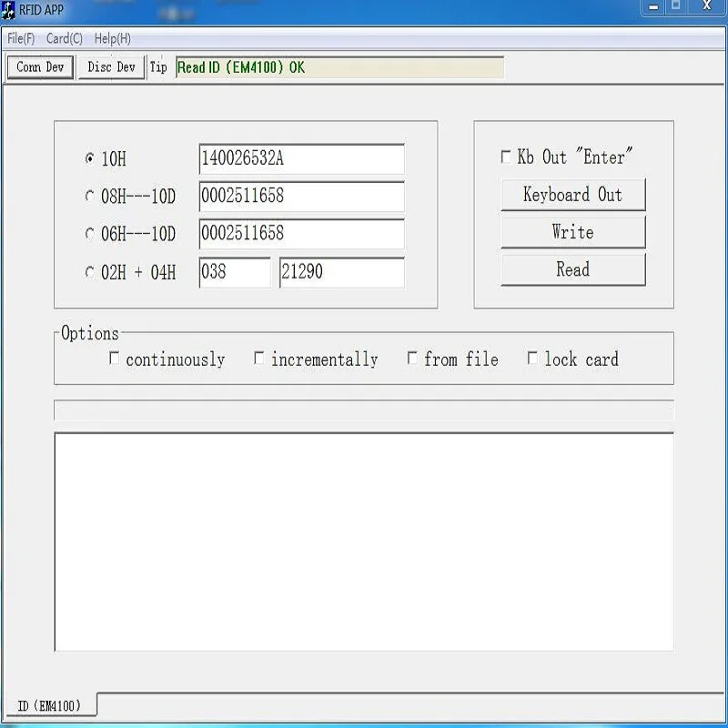Enable the lock card option
728x728 pixels.
tap(533, 359)
